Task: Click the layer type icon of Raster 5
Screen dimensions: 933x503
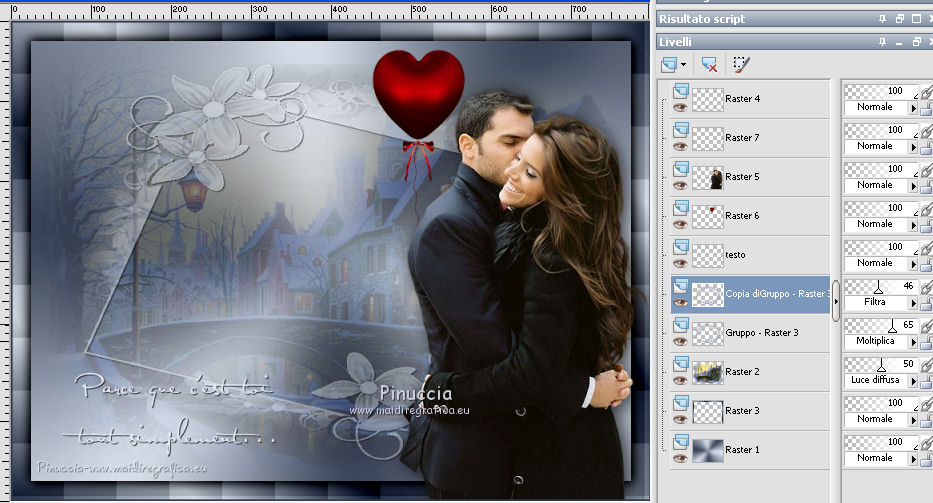Action: pos(681,168)
